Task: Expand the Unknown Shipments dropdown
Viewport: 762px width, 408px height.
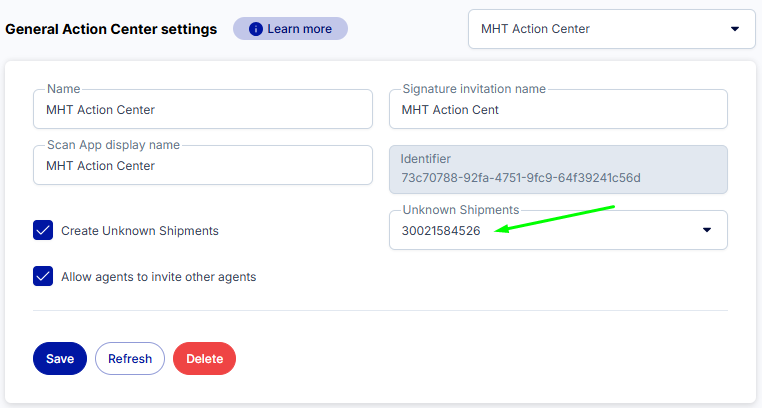Action: coord(558,230)
